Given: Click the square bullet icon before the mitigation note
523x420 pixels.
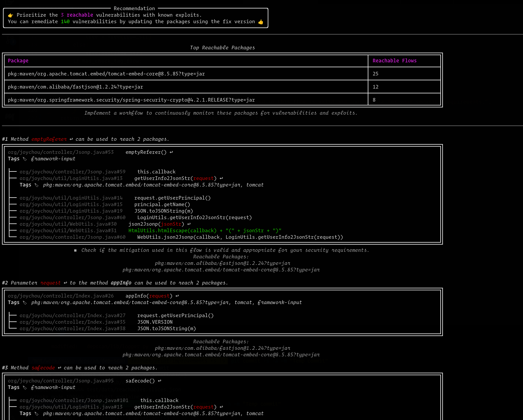Looking at the screenshot, I should (x=76, y=250).
